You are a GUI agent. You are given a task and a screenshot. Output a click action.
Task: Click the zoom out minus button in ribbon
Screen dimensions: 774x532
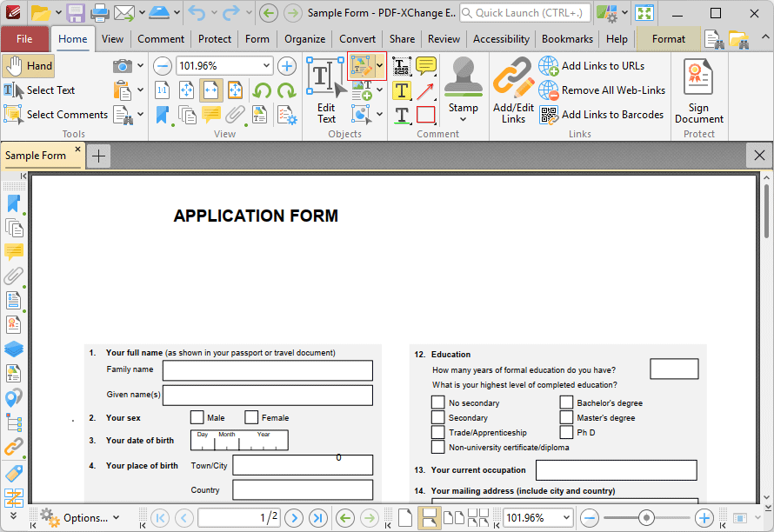[162, 66]
